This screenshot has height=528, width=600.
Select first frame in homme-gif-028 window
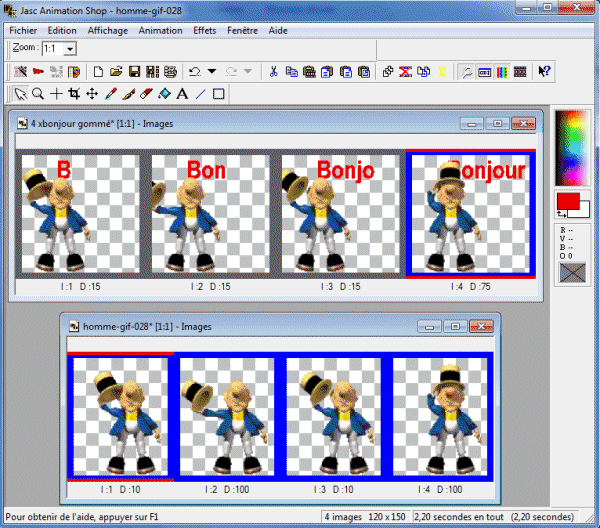coord(121,417)
